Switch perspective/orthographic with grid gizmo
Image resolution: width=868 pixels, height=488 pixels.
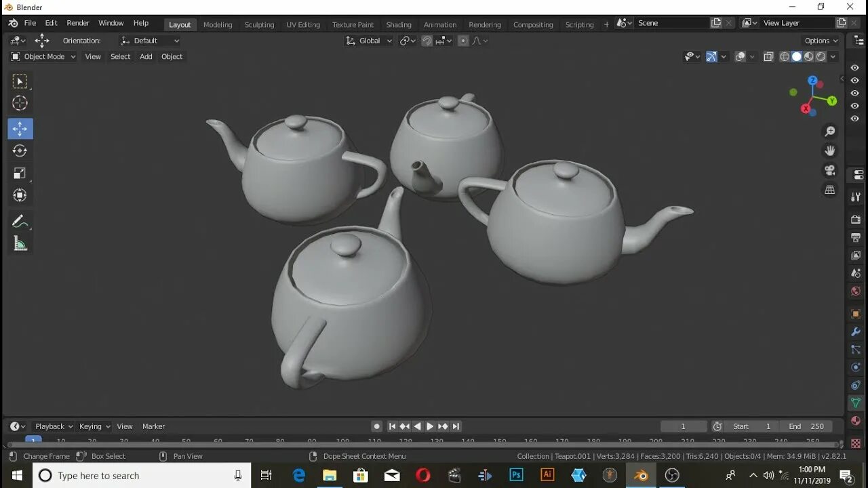[x=829, y=190]
